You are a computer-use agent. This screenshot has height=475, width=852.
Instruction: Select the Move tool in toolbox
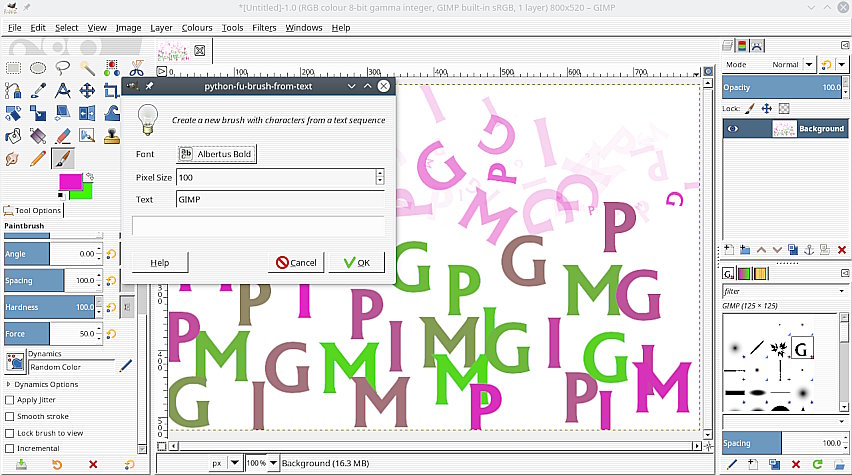click(x=87, y=91)
